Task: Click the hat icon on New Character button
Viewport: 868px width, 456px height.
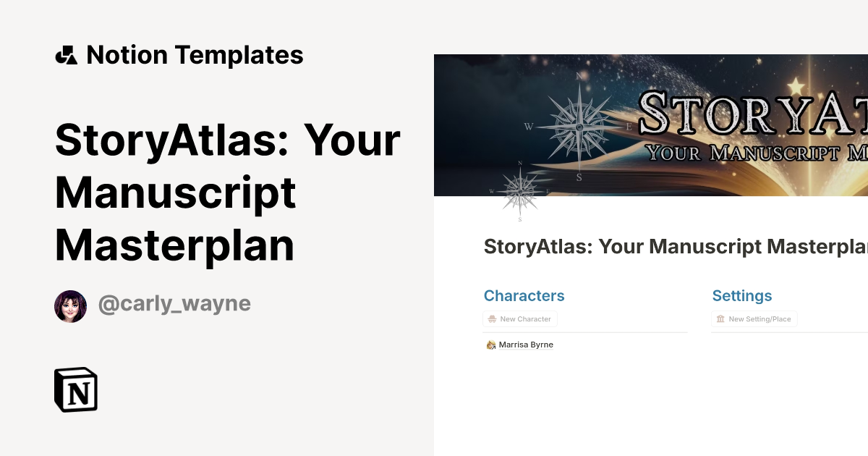Action: (x=492, y=318)
